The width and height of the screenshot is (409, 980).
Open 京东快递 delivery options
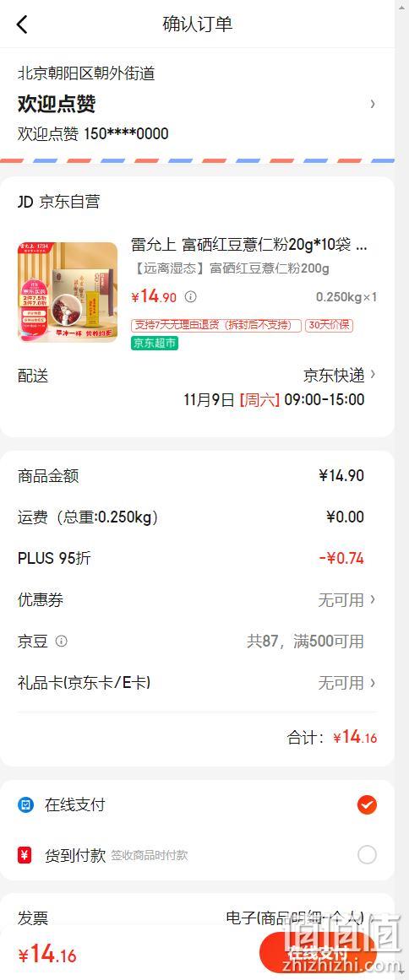[x=340, y=375]
